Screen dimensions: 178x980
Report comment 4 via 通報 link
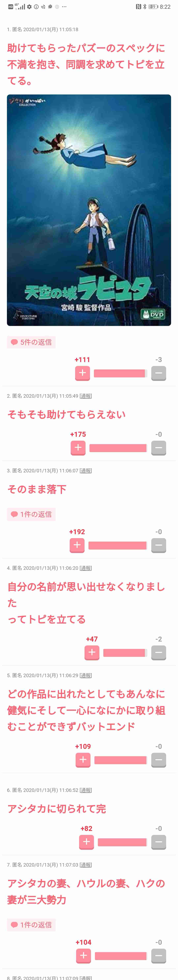tap(86, 568)
